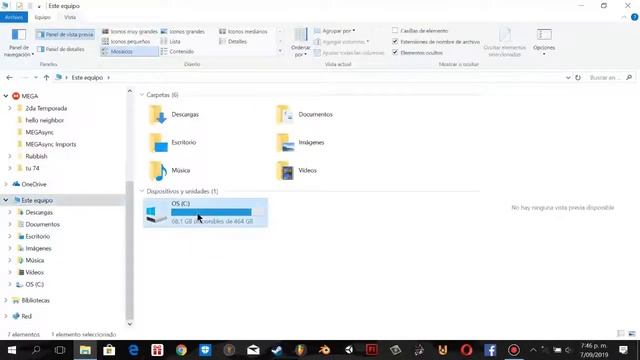Select Bibliotecas in navigation tree

[x=36, y=300]
